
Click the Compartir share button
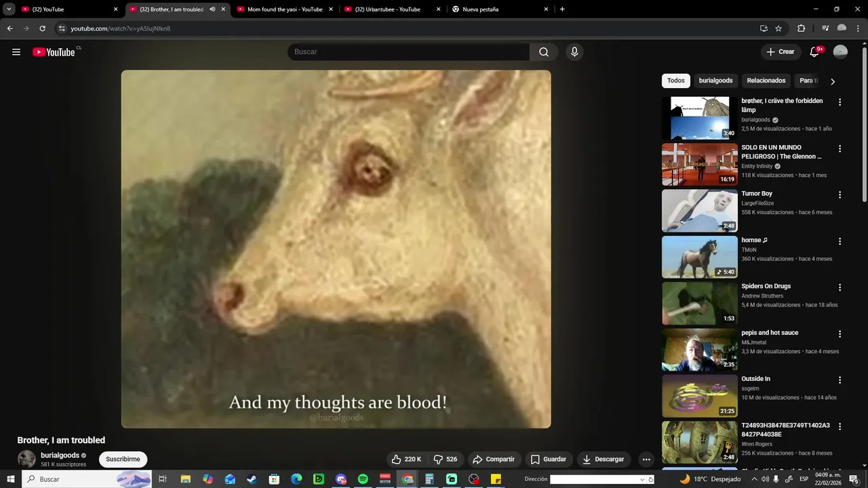tap(494, 460)
